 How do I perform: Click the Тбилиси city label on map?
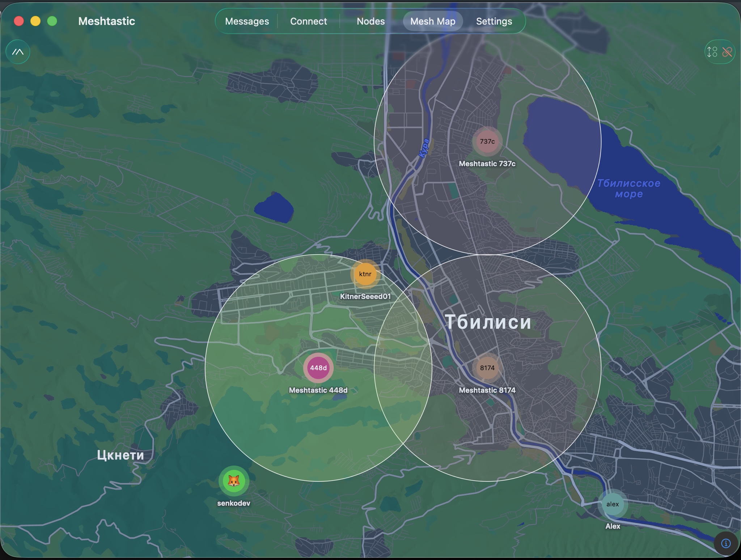coord(488,322)
